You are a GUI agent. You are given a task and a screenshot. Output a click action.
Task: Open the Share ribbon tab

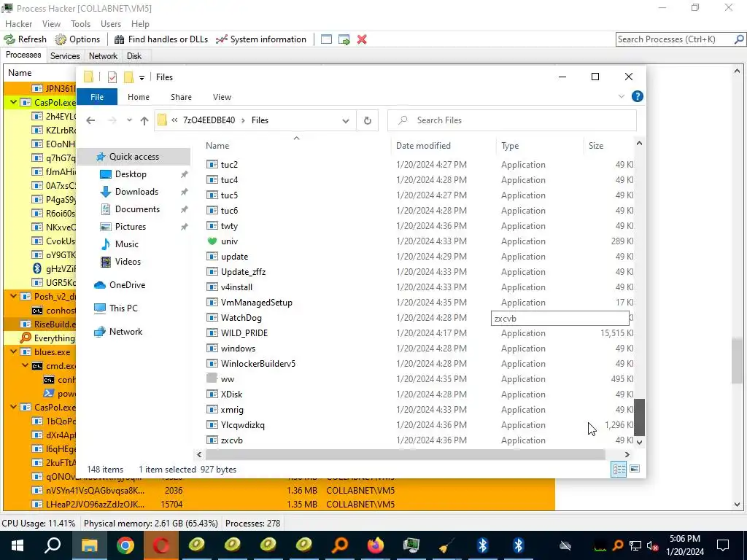click(x=181, y=97)
